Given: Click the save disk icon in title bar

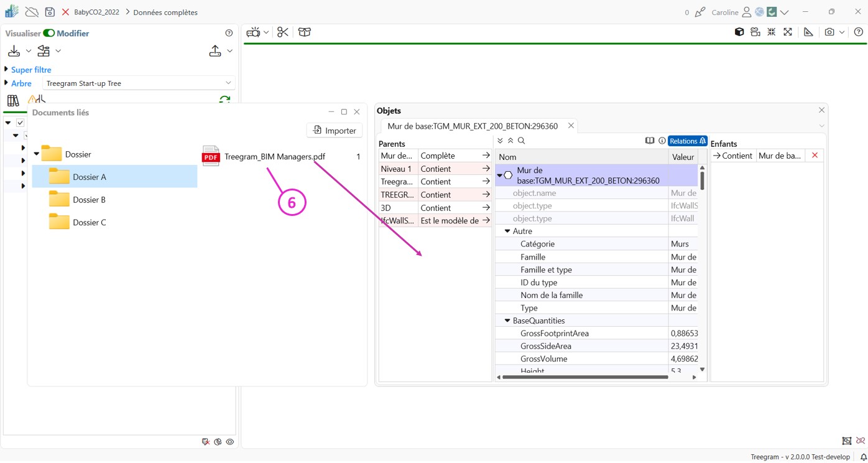Looking at the screenshot, I should tap(50, 12).
